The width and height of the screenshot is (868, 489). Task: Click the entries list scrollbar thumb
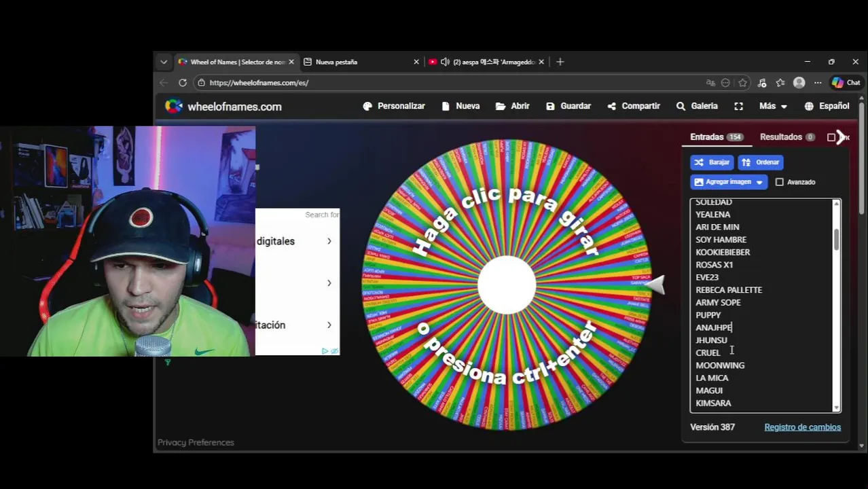point(837,239)
